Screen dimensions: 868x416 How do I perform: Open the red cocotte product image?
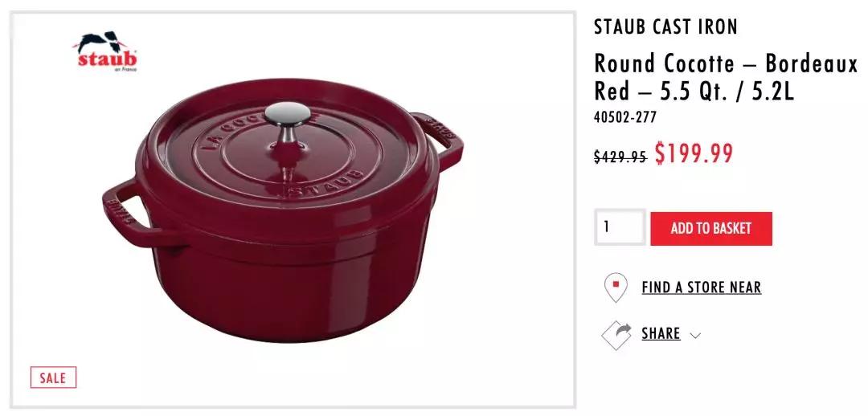coord(282,213)
